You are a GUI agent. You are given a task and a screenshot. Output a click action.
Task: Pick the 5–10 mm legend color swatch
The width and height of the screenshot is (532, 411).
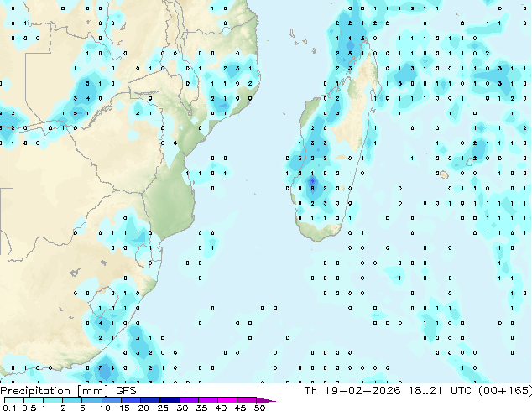click(x=92, y=400)
